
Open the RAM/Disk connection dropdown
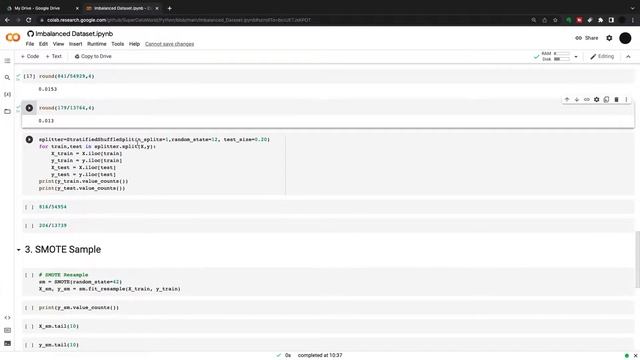pyautogui.click(x=576, y=57)
